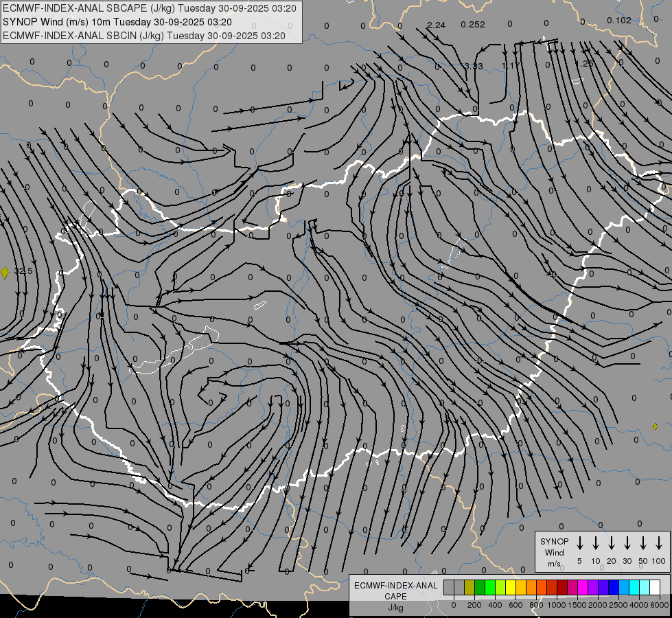Click the 10 m/s wind arrow in legend
Image resolution: width=672 pixels, height=618 pixels.
click(x=595, y=543)
